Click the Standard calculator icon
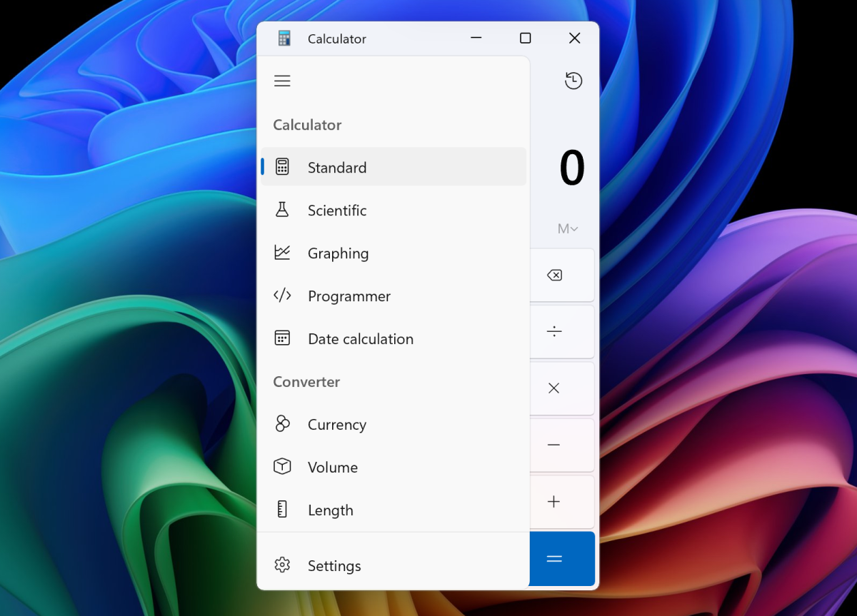857x616 pixels. pos(282,167)
